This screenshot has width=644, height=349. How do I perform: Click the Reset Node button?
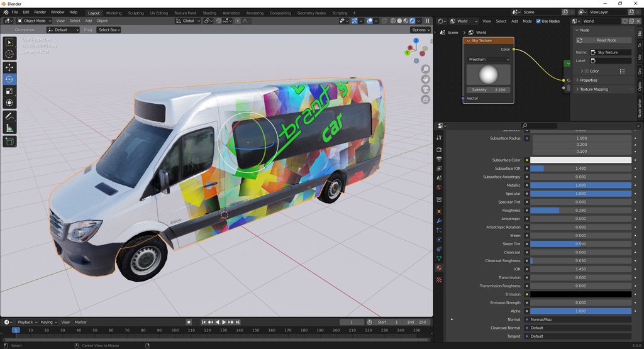(x=602, y=40)
